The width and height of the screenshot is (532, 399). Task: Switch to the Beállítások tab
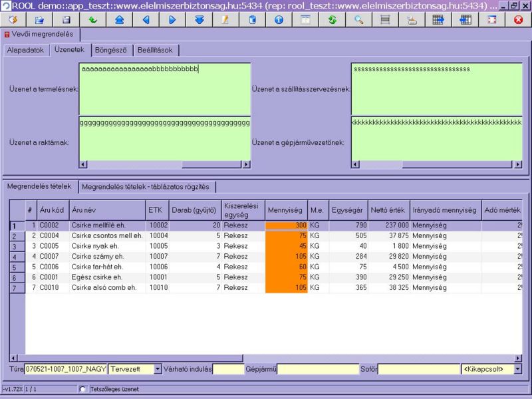pyautogui.click(x=156, y=51)
